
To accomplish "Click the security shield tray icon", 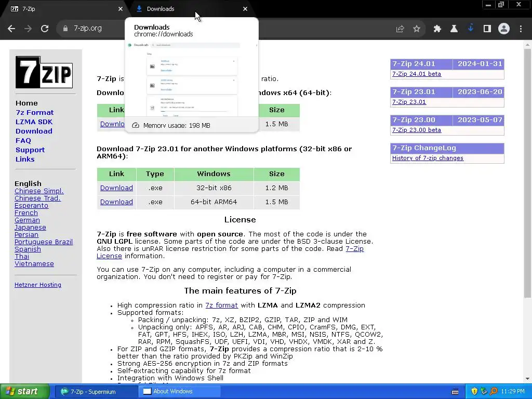I will click(x=474, y=392).
